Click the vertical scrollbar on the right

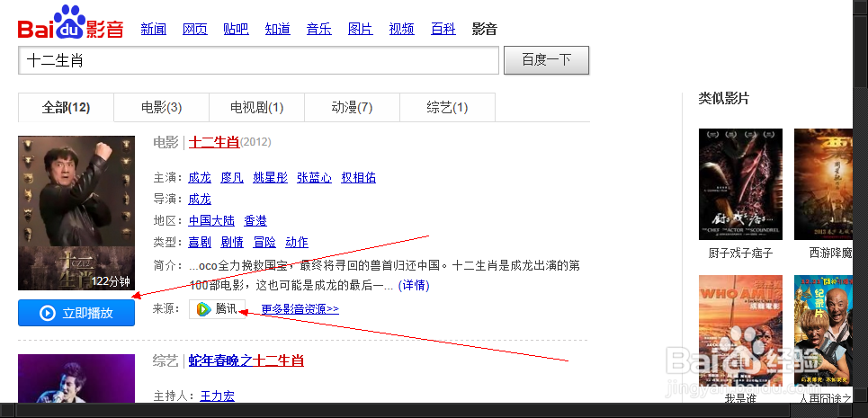(x=860, y=201)
